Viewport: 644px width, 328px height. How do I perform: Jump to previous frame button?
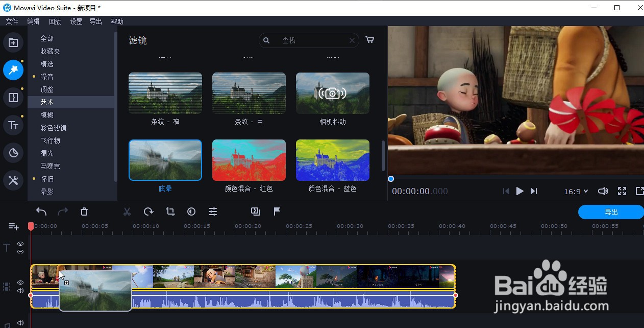506,191
